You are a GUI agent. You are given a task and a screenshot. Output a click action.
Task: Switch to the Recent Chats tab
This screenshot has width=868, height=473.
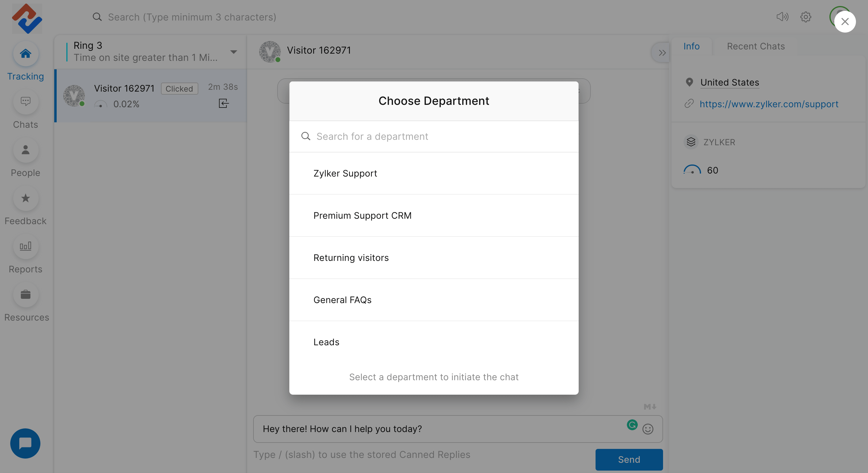(x=756, y=46)
